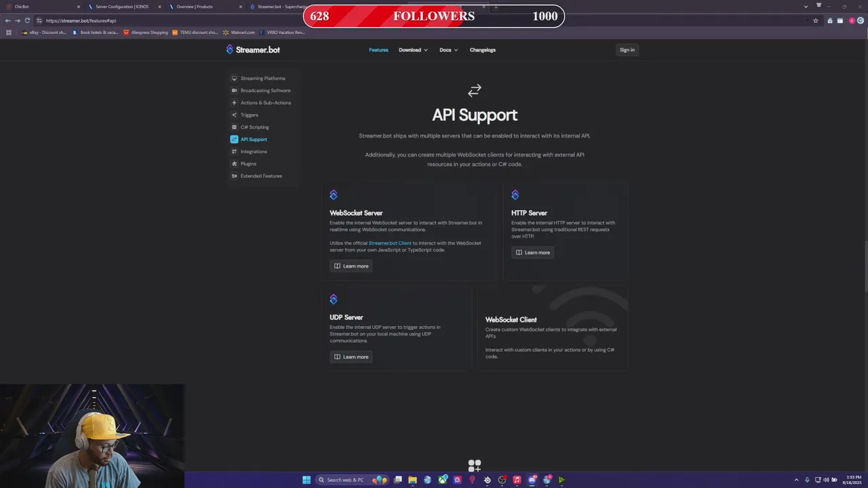Learn more about HTTP Server
The image size is (868, 488).
(532, 252)
